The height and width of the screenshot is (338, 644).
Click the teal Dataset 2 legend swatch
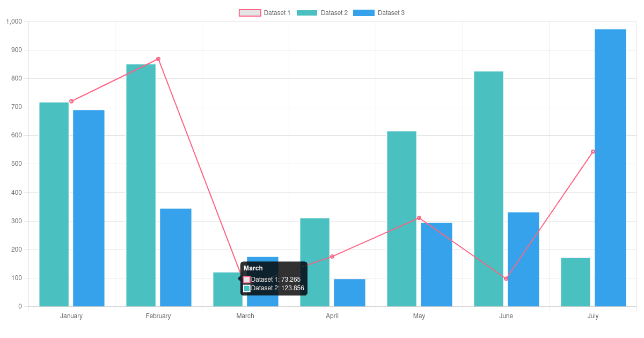(307, 13)
